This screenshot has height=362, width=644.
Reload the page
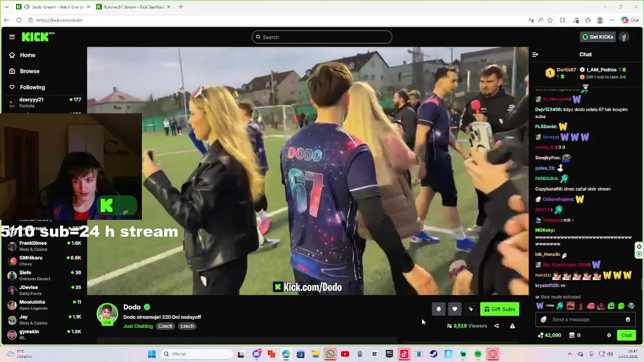click(x=19, y=20)
